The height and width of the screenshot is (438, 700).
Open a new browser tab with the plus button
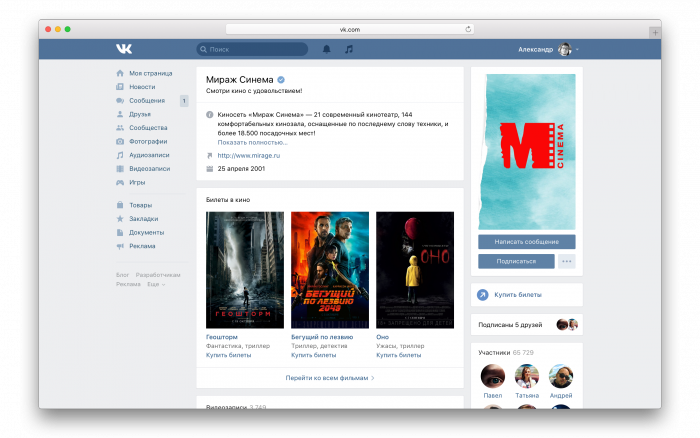655,32
